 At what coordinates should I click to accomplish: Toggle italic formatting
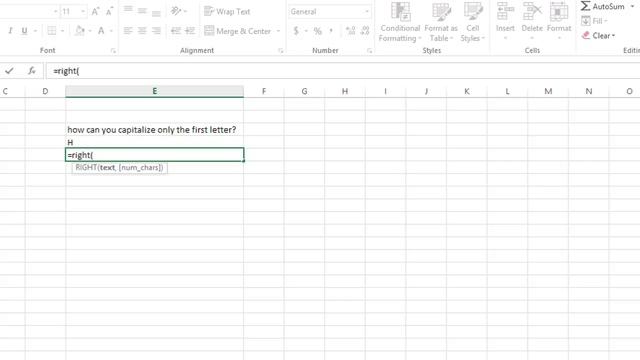[x=10, y=31]
